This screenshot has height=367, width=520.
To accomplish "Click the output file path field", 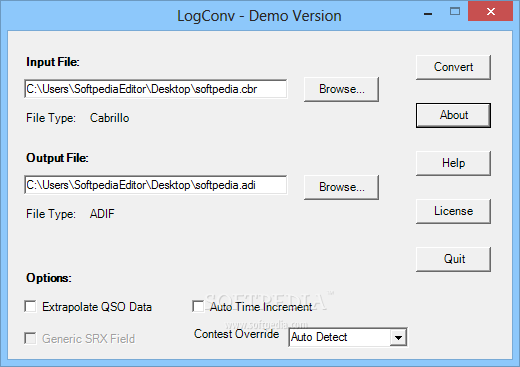I will click(156, 185).
